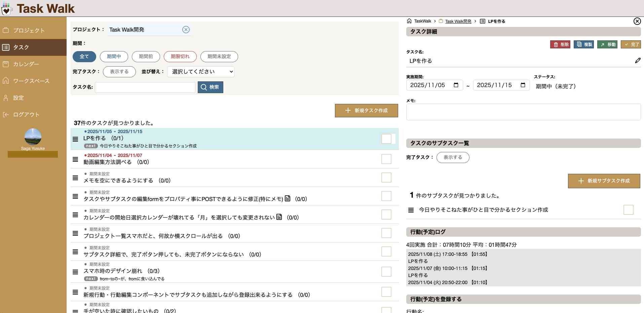The width and height of the screenshot is (644, 313).
Task: Open the カレンダー section in sidebar
Action: tap(5, 64)
